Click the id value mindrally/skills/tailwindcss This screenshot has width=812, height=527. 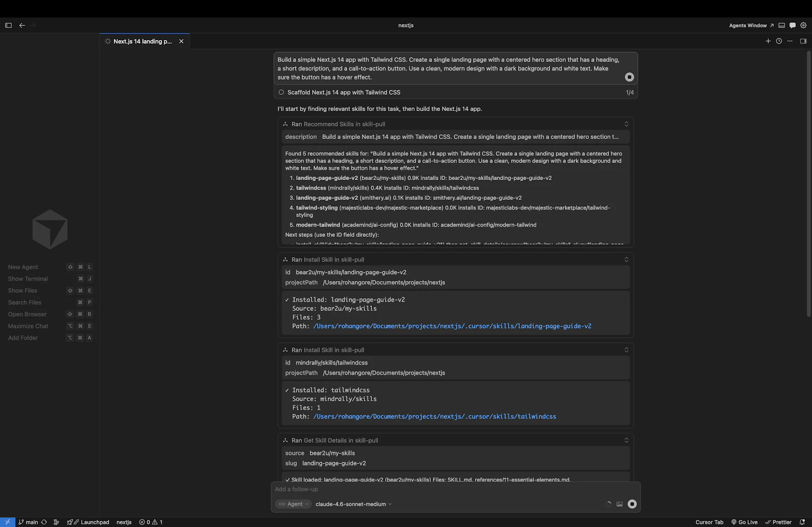[331, 363]
